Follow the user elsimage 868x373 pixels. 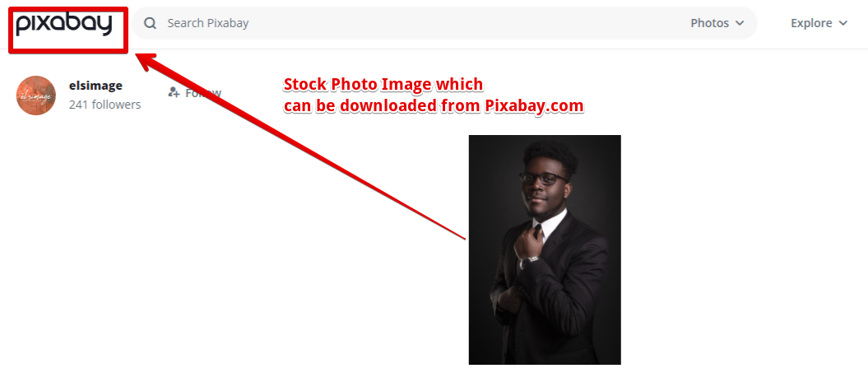pyautogui.click(x=195, y=92)
